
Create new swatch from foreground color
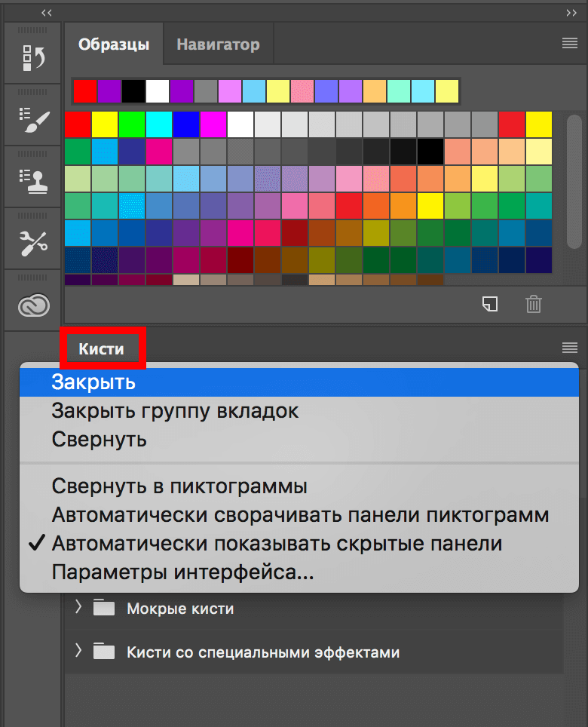click(x=490, y=304)
